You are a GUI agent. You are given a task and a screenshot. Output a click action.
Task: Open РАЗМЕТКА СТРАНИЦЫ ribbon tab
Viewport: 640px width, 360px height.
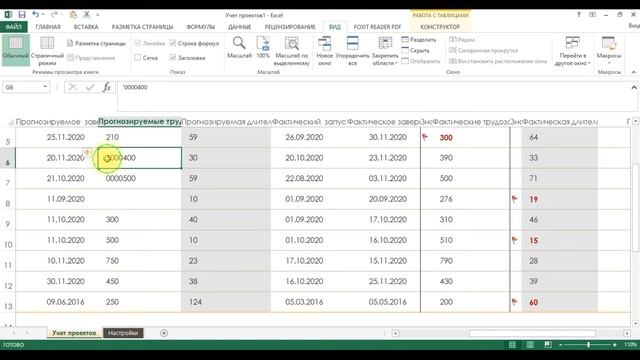[x=142, y=27]
